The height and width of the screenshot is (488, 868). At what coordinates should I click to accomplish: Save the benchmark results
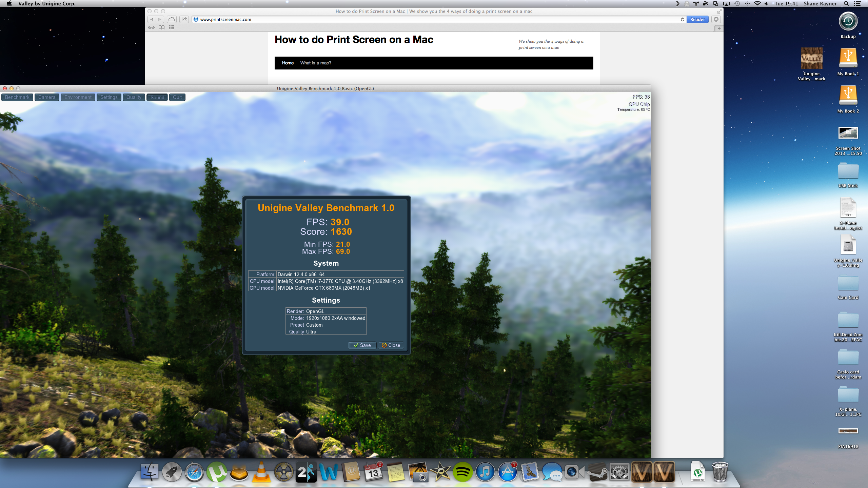[362, 345]
